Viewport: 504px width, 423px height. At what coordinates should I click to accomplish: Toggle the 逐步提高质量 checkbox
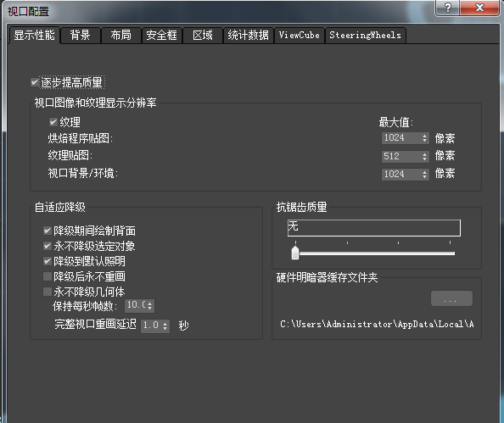tap(35, 82)
